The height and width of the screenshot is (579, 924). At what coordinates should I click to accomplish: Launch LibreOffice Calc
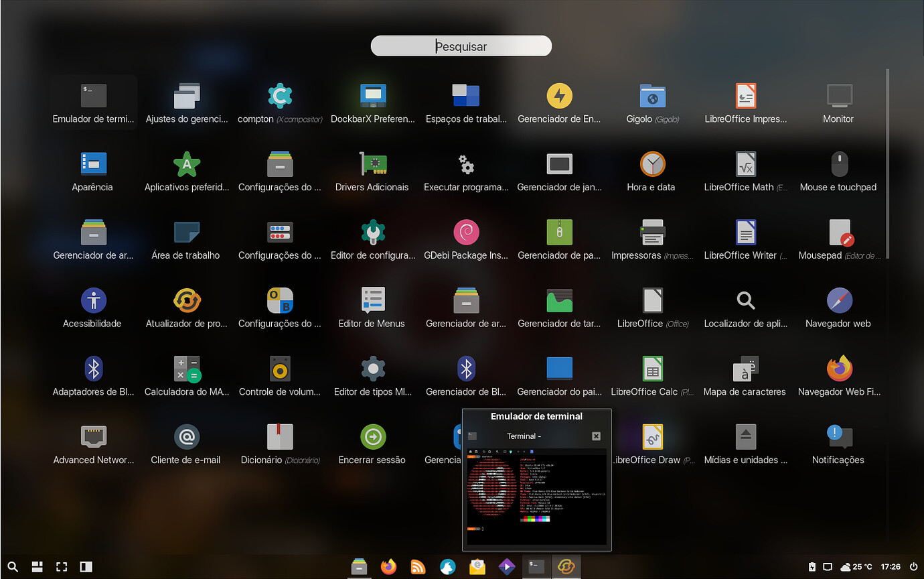(x=652, y=377)
